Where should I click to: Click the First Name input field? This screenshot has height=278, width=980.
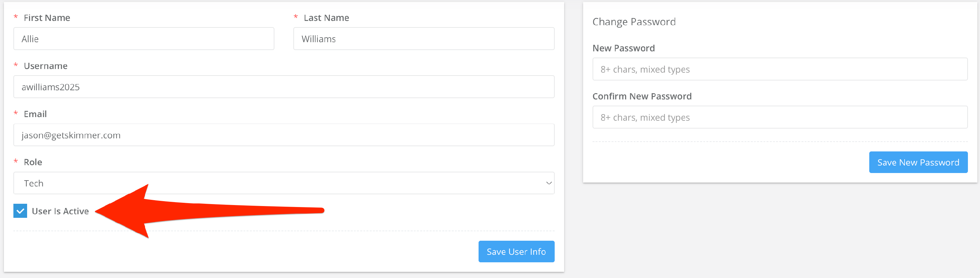[143, 39]
